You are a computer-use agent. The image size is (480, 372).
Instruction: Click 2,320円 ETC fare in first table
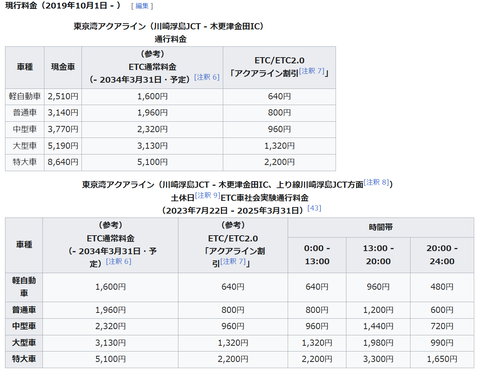pos(152,129)
